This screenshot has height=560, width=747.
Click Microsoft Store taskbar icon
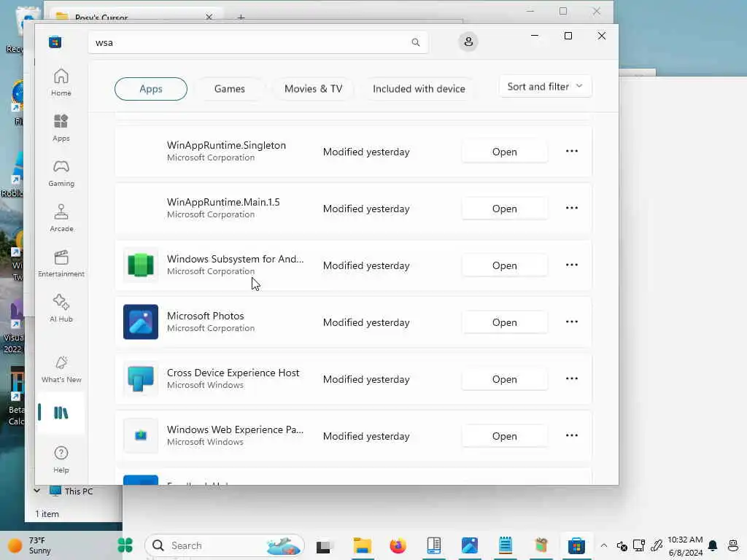click(576, 545)
